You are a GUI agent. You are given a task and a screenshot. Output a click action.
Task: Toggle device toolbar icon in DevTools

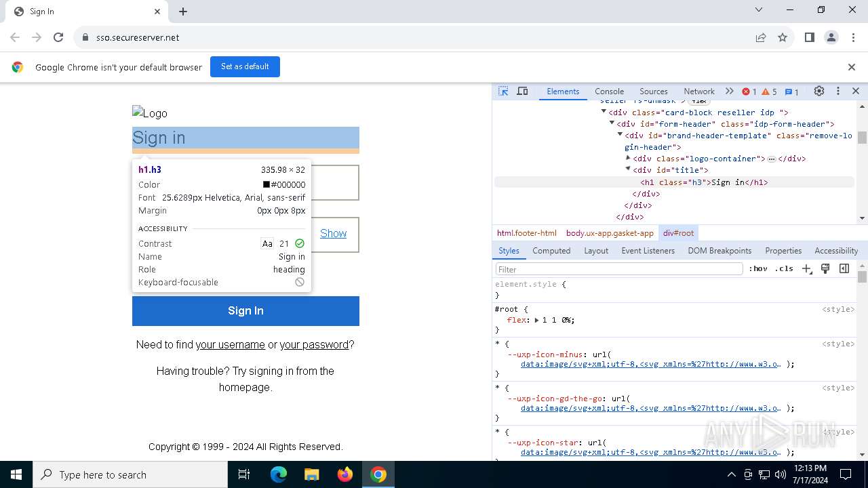pyautogui.click(x=522, y=91)
